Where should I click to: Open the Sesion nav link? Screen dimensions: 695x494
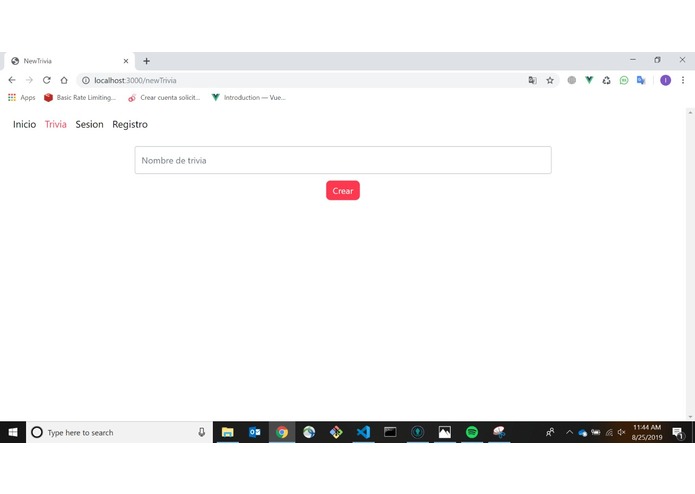tap(90, 124)
